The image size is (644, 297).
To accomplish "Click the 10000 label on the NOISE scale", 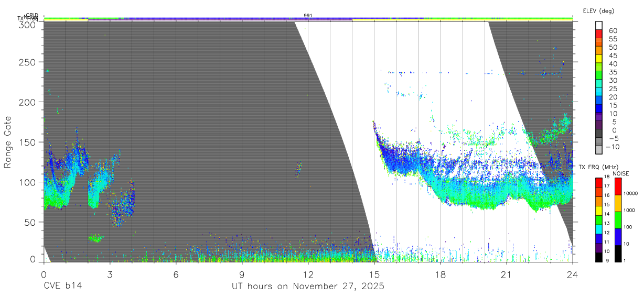I will (x=631, y=193).
